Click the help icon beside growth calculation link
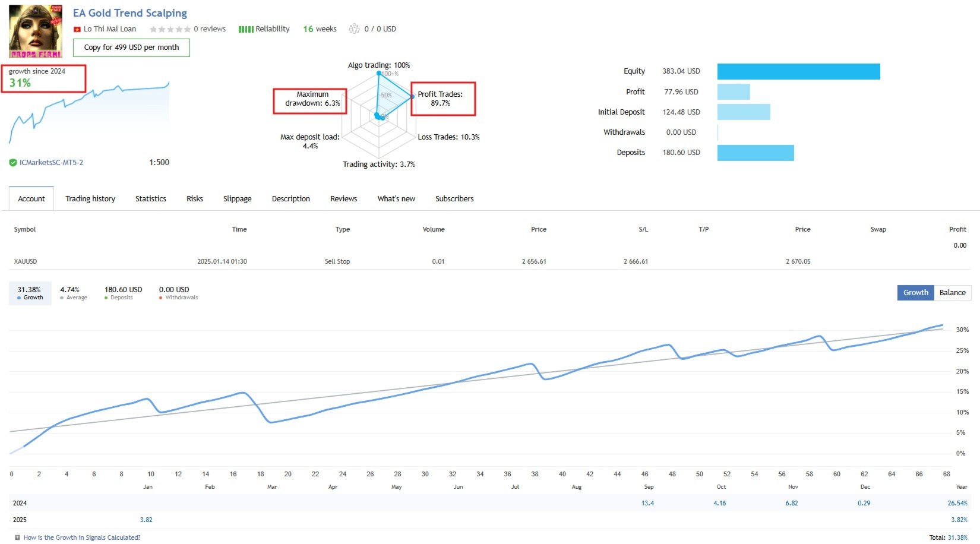This screenshot has width=980, height=544. pos(17,537)
